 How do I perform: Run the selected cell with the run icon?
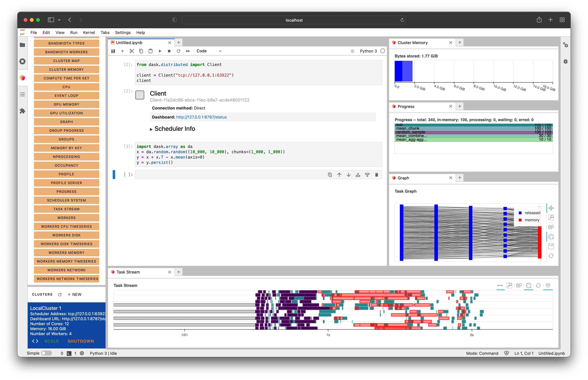click(160, 51)
